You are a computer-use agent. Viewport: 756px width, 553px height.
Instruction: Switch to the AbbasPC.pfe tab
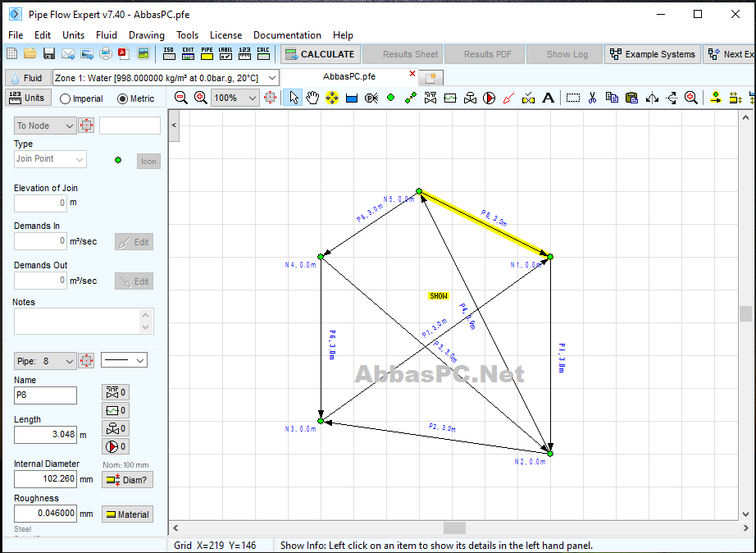(349, 76)
